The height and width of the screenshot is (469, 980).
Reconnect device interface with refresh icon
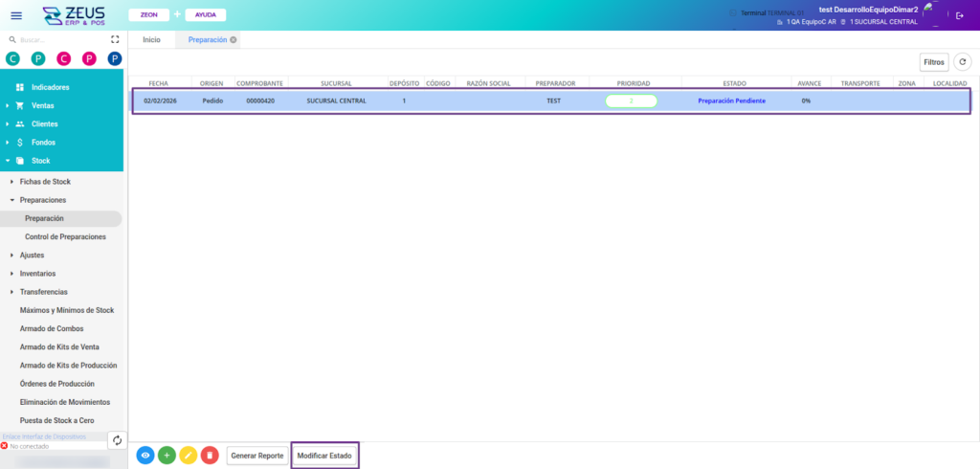coord(117,440)
